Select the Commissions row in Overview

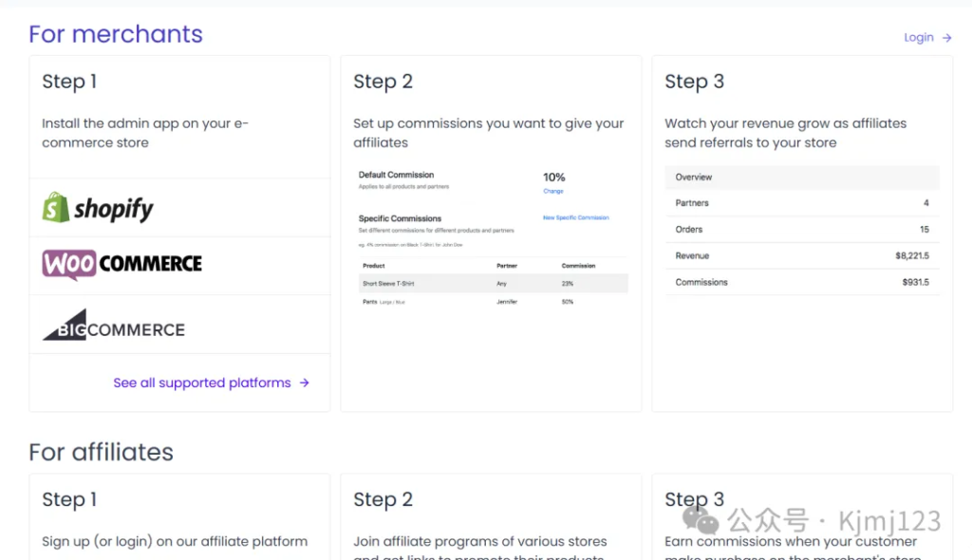tap(802, 282)
